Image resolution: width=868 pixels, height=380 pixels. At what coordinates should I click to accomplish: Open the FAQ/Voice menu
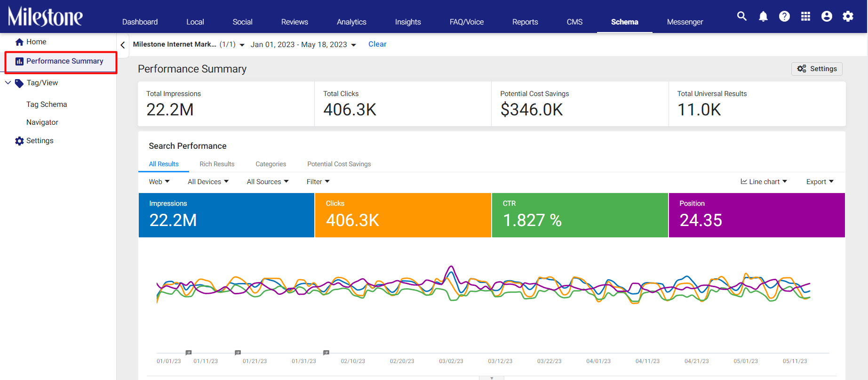point(467,22)
